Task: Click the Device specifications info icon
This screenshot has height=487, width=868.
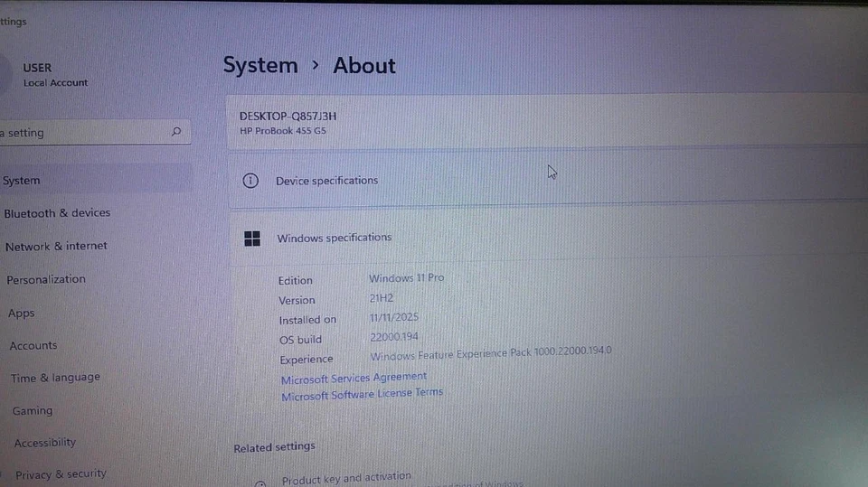Action: 250,181
